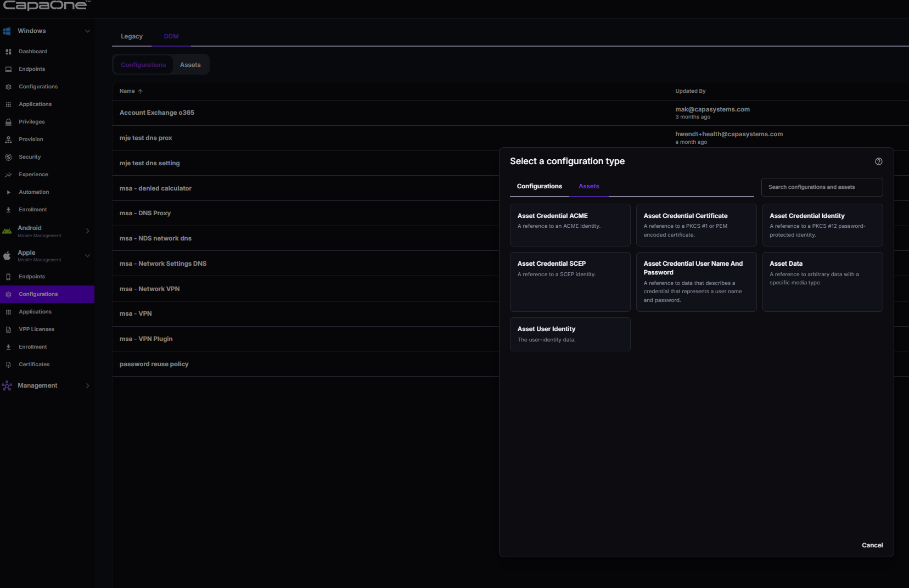The image size is (909, 588).
Task: Choose Asset Credential User Name And Password
Action: point(696,282)
